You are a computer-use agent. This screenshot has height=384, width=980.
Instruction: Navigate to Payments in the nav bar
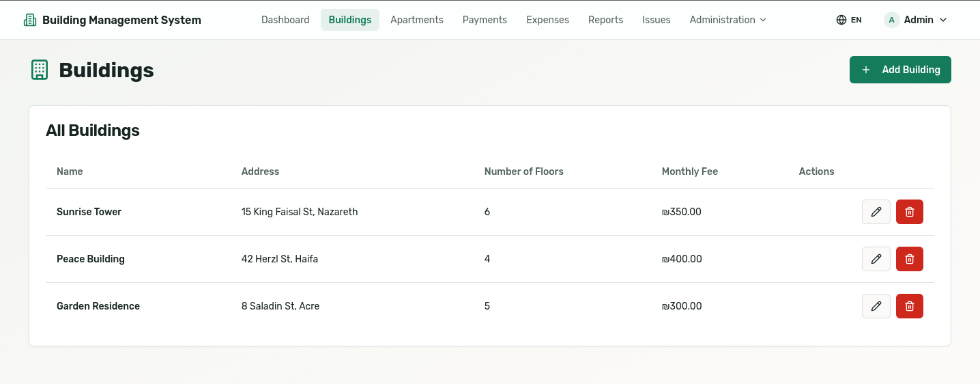click(x=485, y=20)
